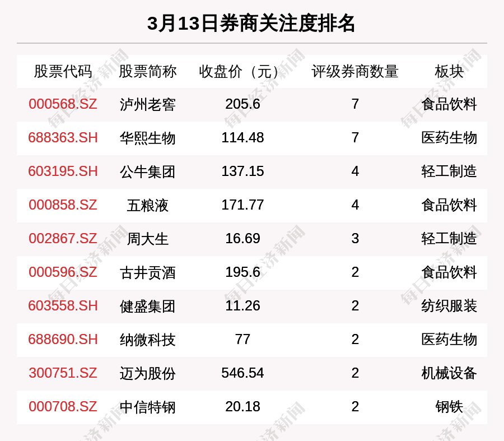Click broker count in 华熙生物 row
Image resolution: width=504 pixels, height=441 pixels.
click(355, 138)
